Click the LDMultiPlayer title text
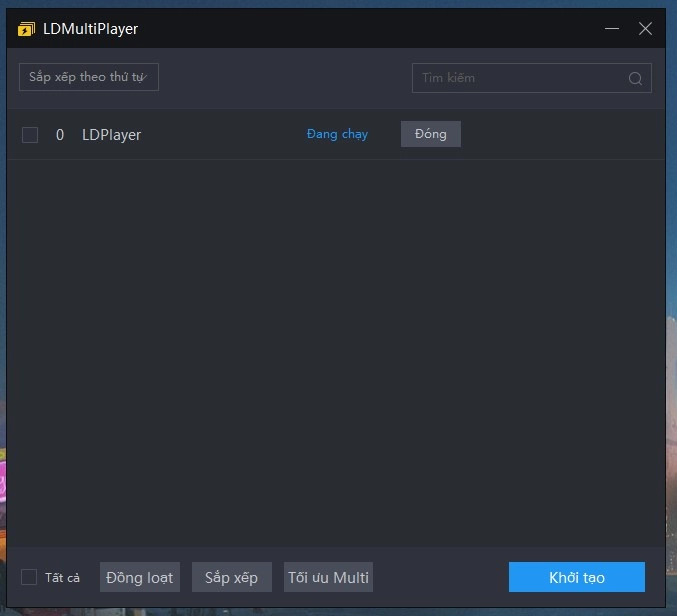 [91, 29]
